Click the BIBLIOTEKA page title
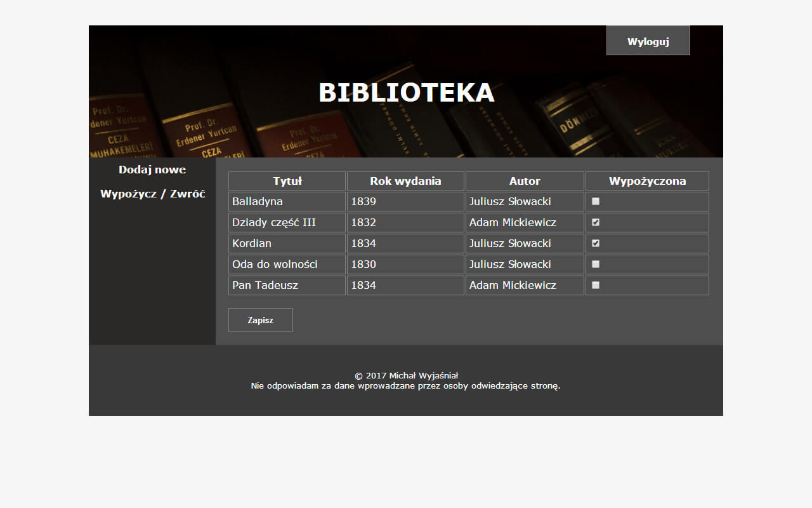 (x=406, y=93)
